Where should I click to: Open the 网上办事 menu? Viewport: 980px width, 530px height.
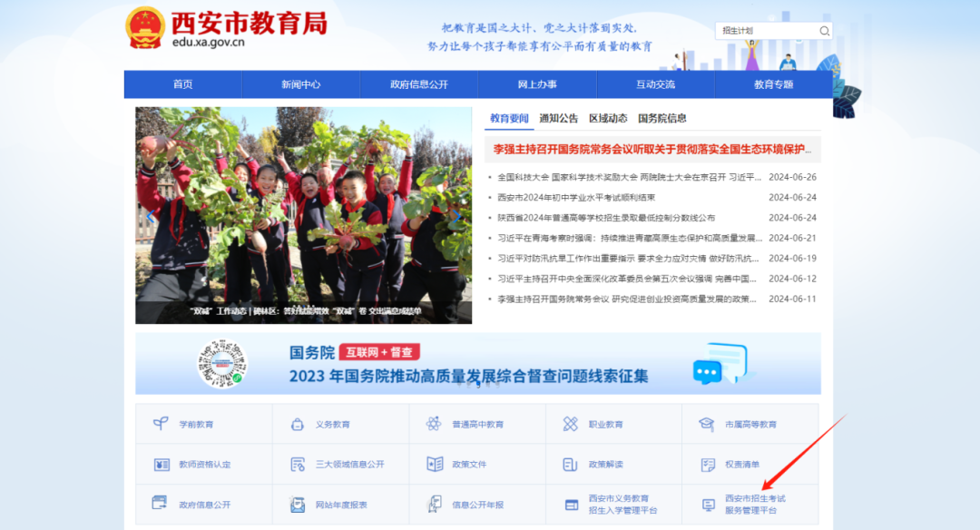(x=536, y=83)
